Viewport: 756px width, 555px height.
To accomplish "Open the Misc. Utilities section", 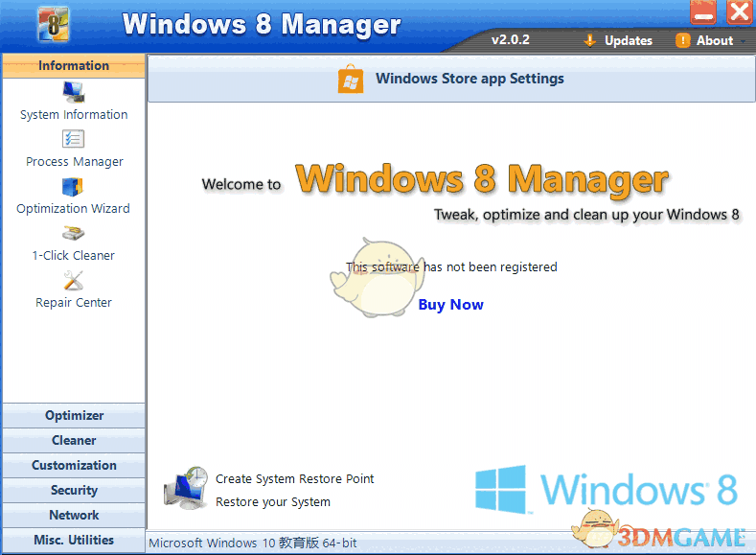I will pyautogui.click(x=74, y=540).
